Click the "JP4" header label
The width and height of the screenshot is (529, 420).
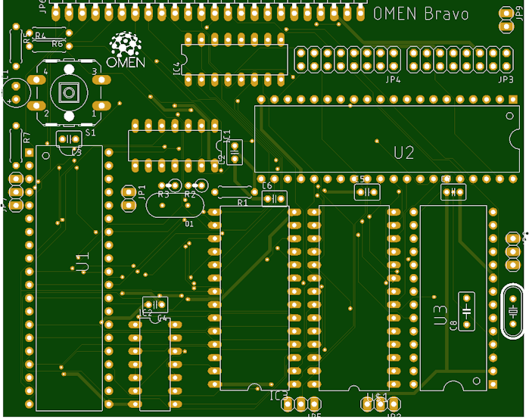tap(393, 80)
